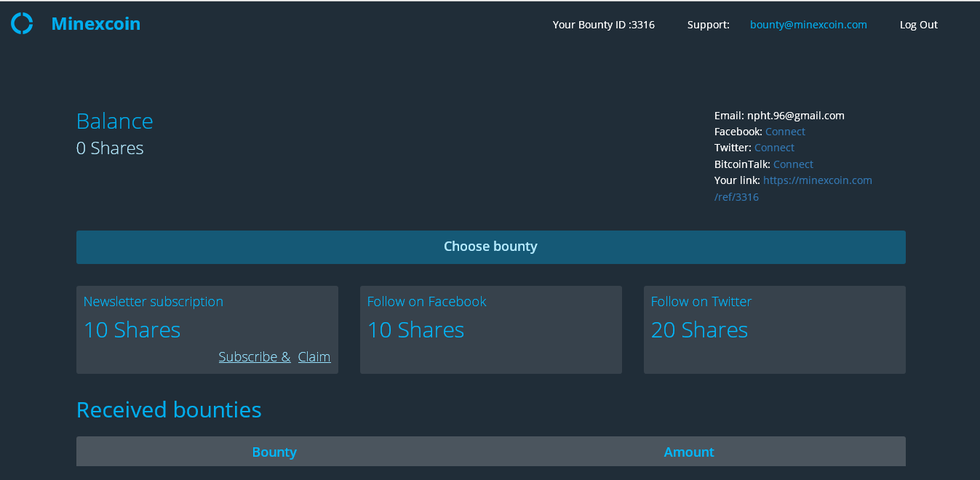This screenshot has width=980, height=480.
Task: Select the Follow on Facebook bounty card
Action: coord(491,329)
